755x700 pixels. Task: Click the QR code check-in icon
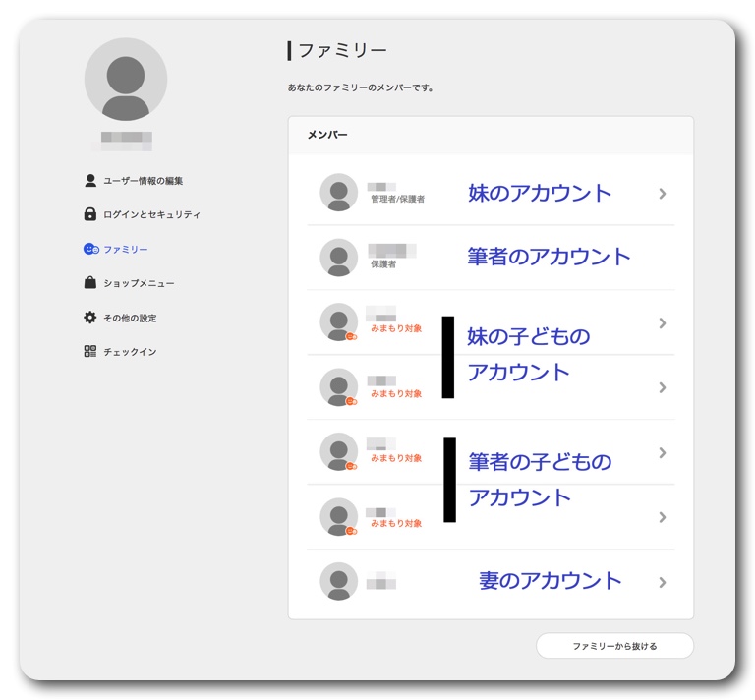(90, 351)
